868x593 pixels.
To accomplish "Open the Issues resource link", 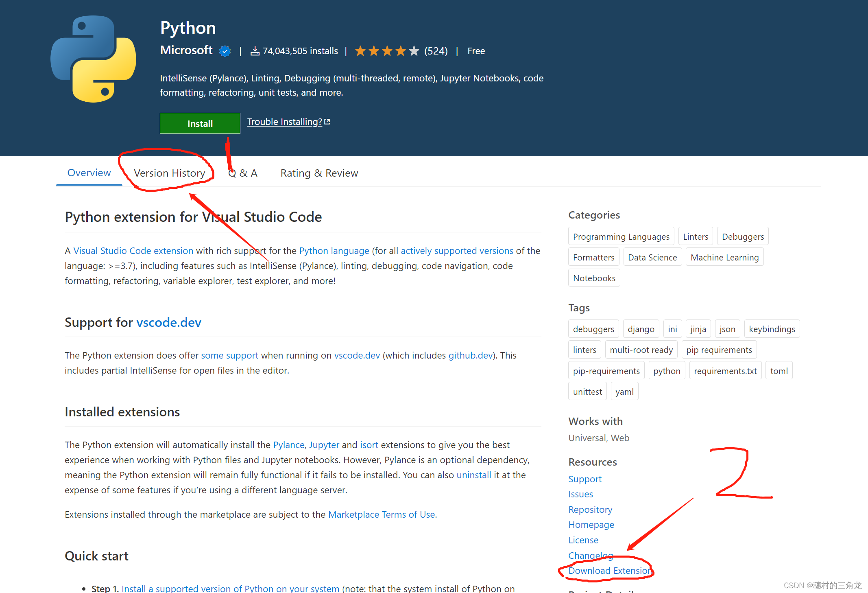I will coord(580,494).
